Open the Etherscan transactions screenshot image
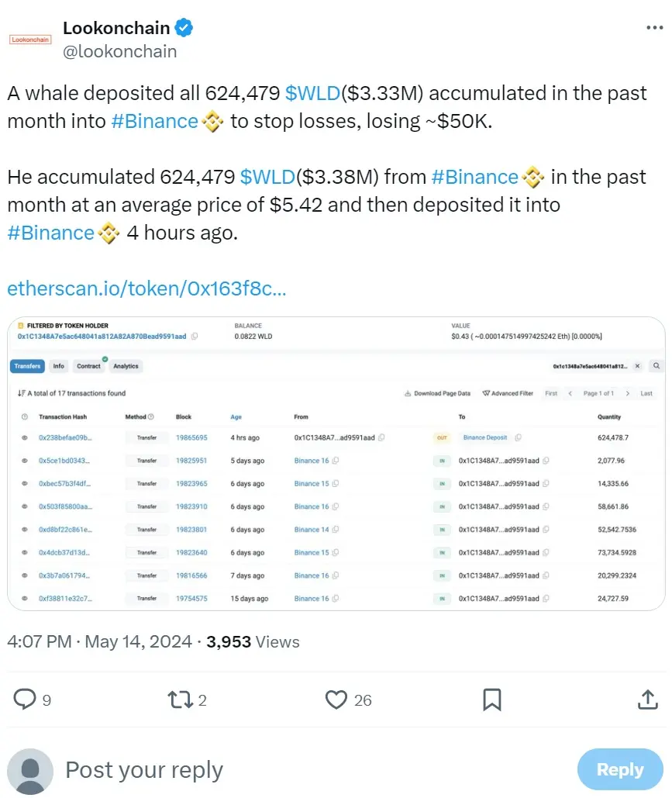This screenshot has width=672, height=798. [x=336, y=463]
